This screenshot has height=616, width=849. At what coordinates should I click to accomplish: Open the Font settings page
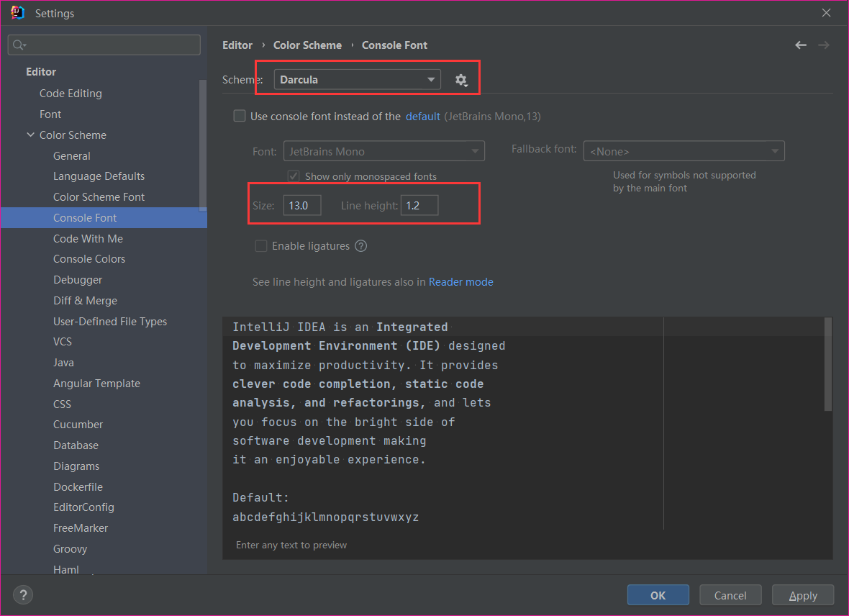(x=50, y=114)
